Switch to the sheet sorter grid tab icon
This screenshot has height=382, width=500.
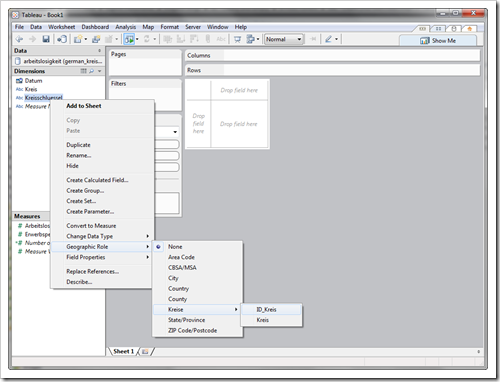click(438, 29)
